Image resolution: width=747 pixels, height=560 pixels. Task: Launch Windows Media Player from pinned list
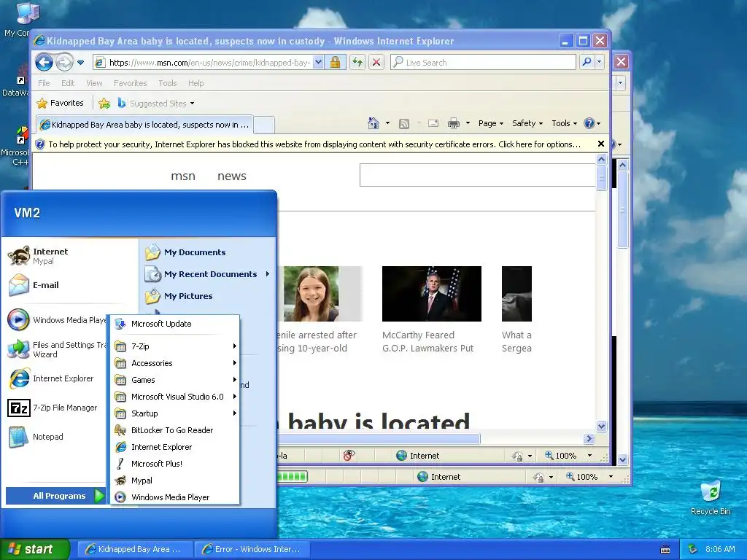(x=56, y=320)
